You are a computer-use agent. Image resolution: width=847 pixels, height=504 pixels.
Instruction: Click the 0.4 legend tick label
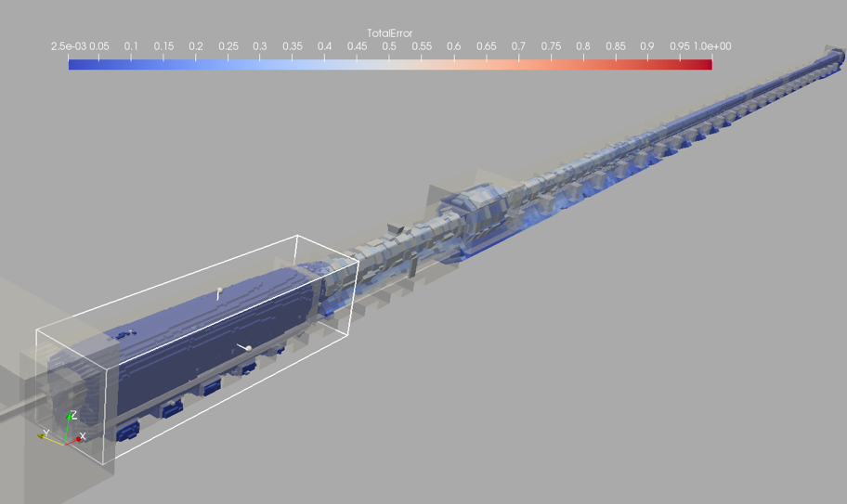[325, 46]
